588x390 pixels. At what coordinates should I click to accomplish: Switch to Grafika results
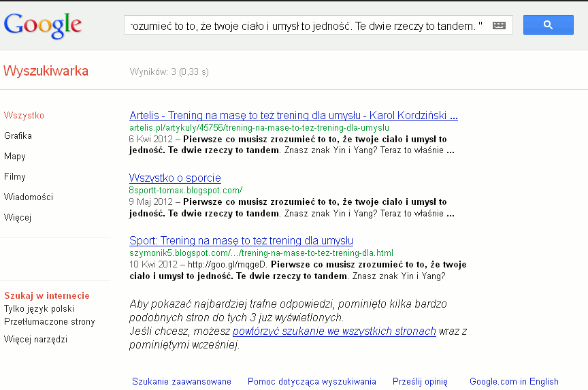pyautogui.click(x=18, y=135)
